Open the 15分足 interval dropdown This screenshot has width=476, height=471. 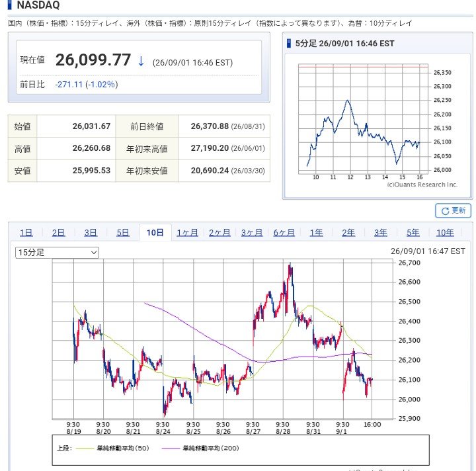click(57, 252)
